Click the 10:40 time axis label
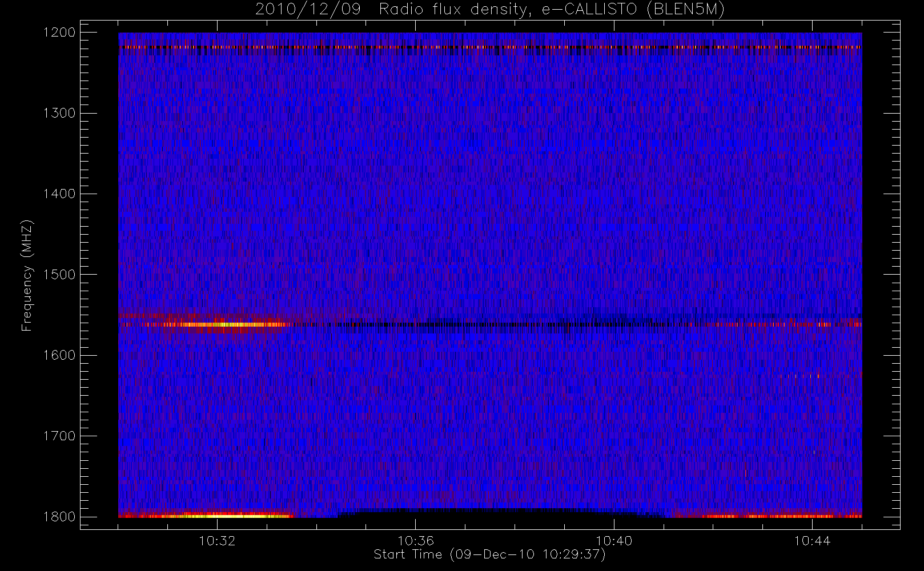 point(614,541)
